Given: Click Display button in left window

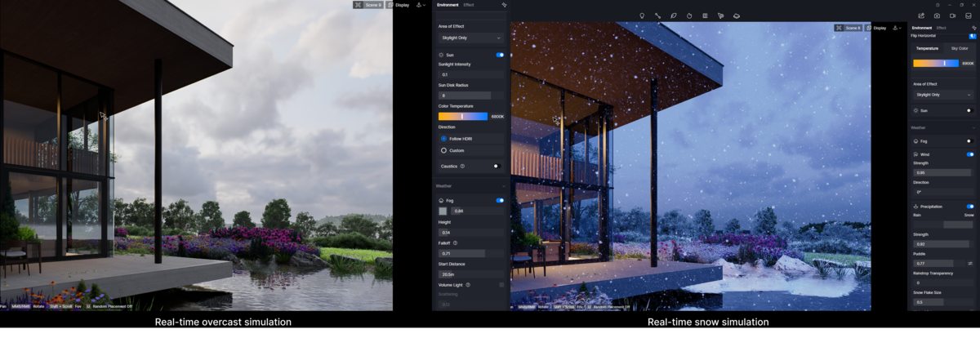Looking at the screenshot, I should pos(398,5).
